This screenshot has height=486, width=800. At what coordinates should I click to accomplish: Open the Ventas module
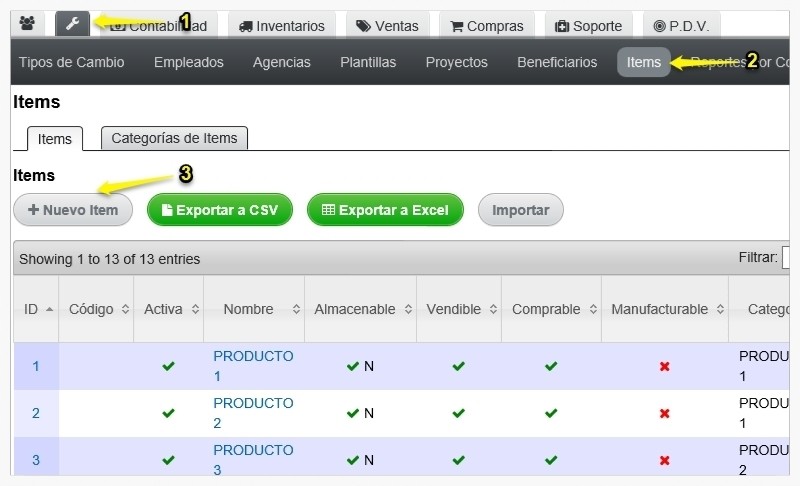pyautogui.click(x=387, y=25)
